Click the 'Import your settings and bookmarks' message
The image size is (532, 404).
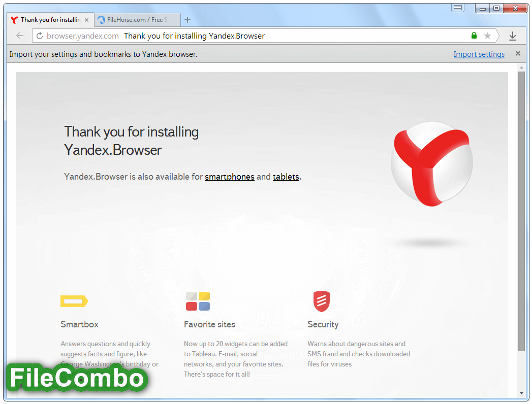click(103, 54)
